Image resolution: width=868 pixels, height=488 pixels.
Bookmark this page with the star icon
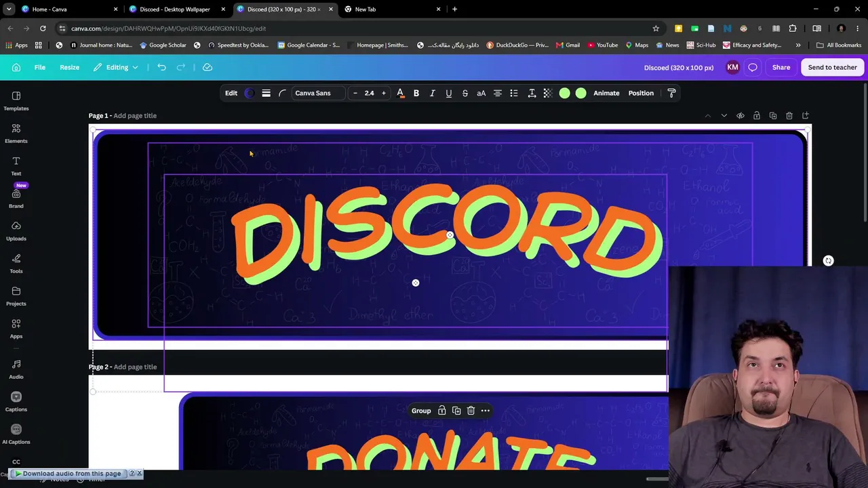pos(656,28)
